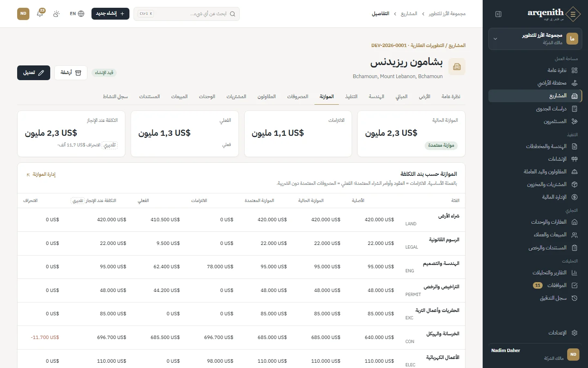Screen dimensions: 588x368
Task: Open notifications bell icon
Action: [x=40, y=13]
